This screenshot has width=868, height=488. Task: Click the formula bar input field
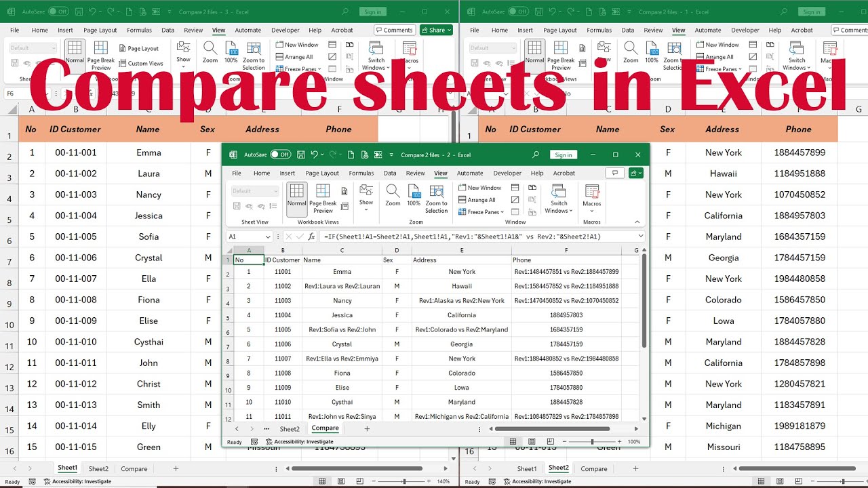477,237
